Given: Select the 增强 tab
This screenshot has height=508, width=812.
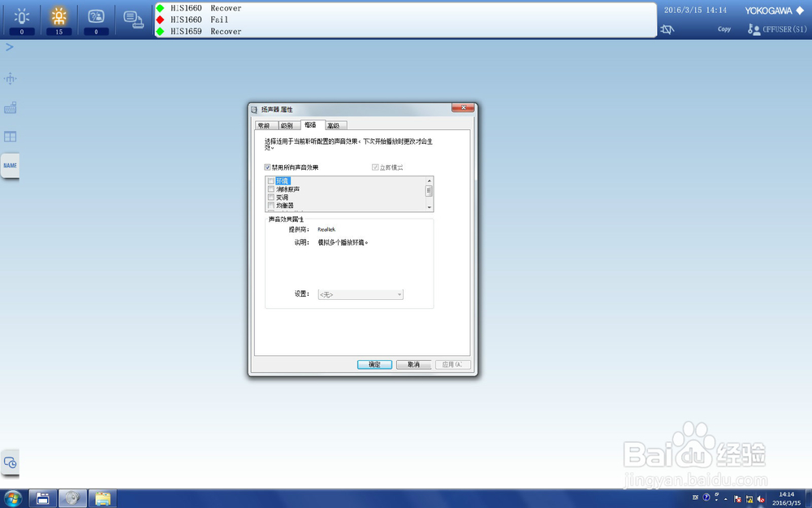Looking at the screenshot, I should (x=311, y=125).
